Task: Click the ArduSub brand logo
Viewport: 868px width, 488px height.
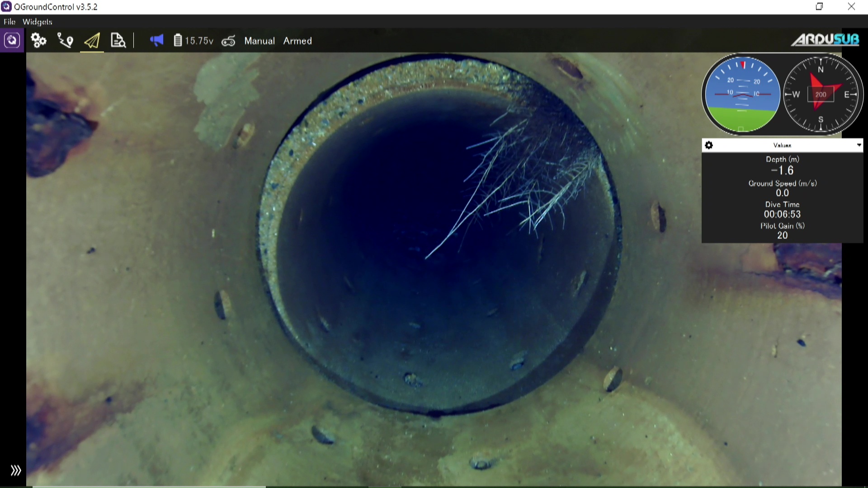Action: 825,40
